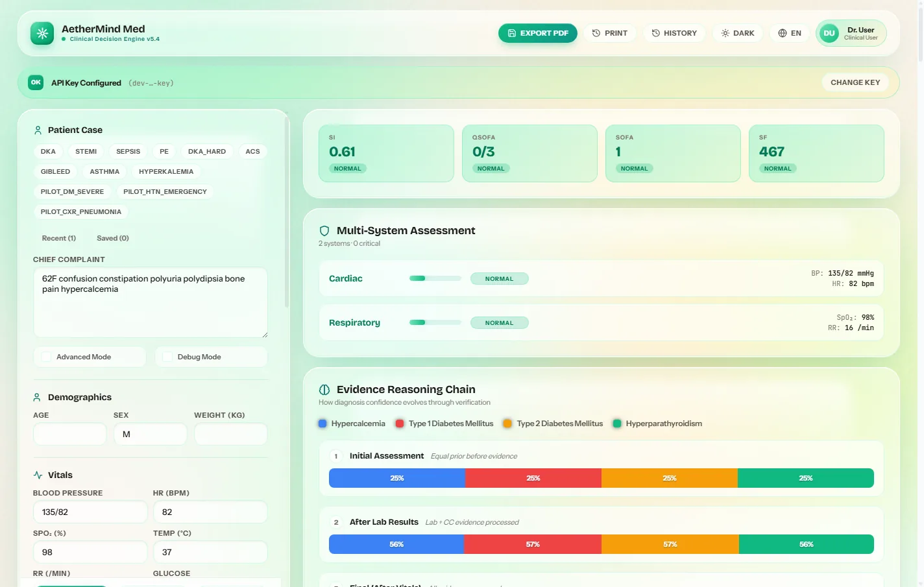924x587 pixels.
Task: Click the Blood Pressure field
Action: pyautogui.click(x=90, y=512)
